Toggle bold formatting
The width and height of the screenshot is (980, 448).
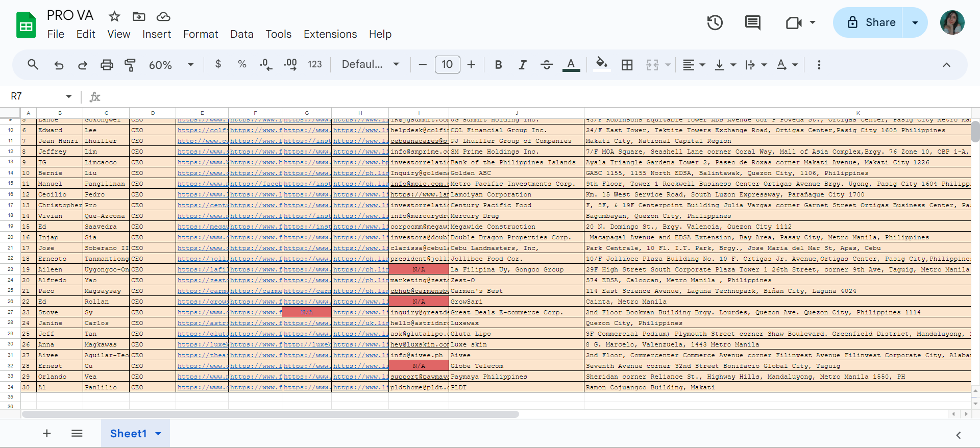(x=499, y=65)
